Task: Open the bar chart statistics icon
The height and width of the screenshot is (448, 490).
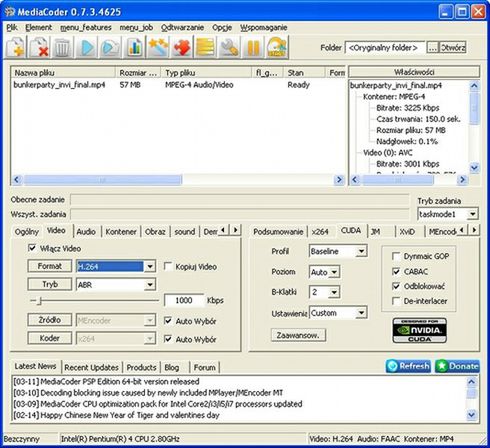Action: coord(135,47)
